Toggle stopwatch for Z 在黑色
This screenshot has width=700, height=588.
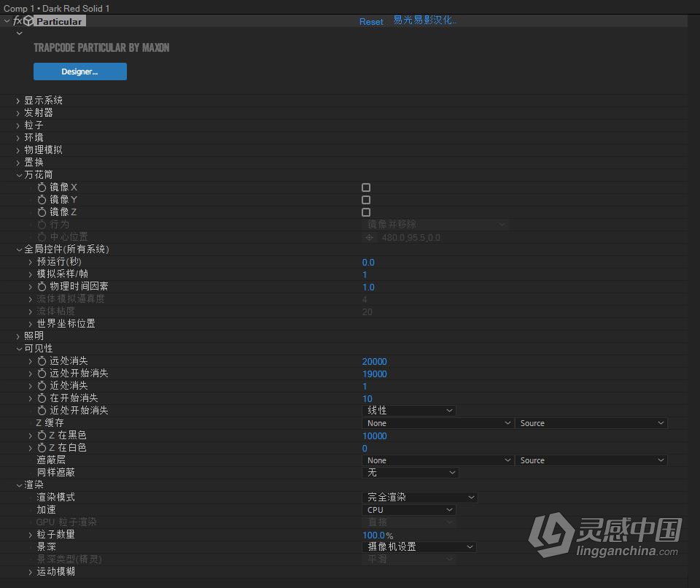tap(42, 436)
